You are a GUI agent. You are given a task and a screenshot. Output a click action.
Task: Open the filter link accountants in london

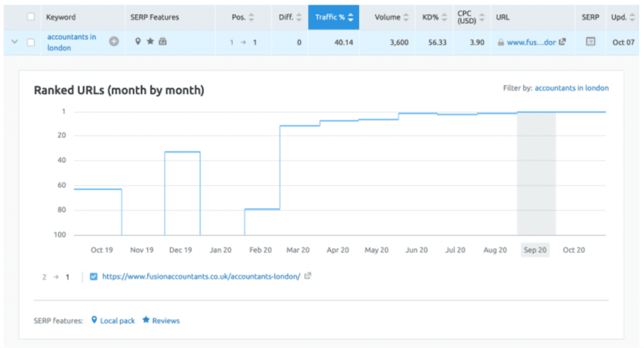click(x=571, y=88)
